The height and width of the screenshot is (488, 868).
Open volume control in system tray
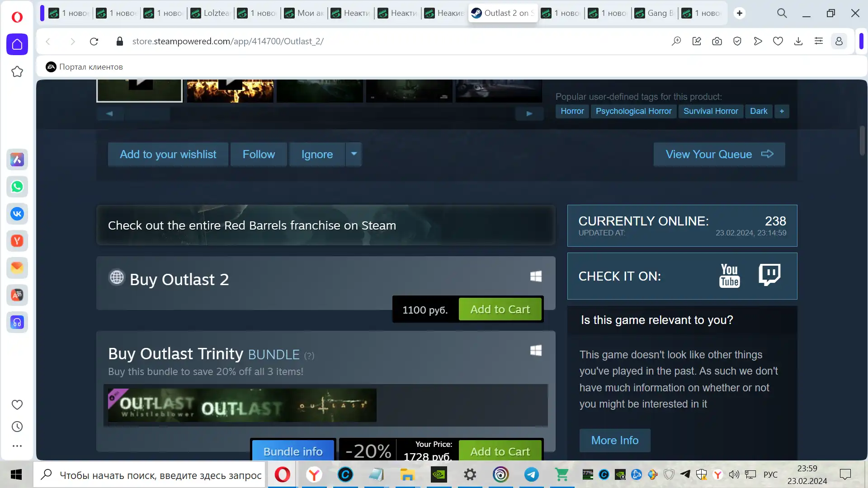coord(734,474)
